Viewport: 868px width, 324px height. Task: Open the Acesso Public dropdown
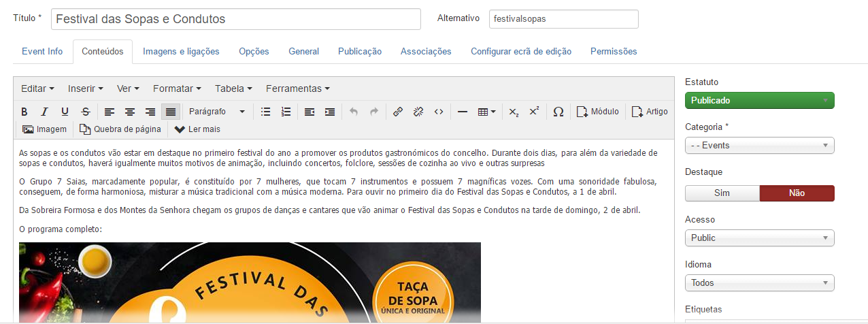pos(759,238)
